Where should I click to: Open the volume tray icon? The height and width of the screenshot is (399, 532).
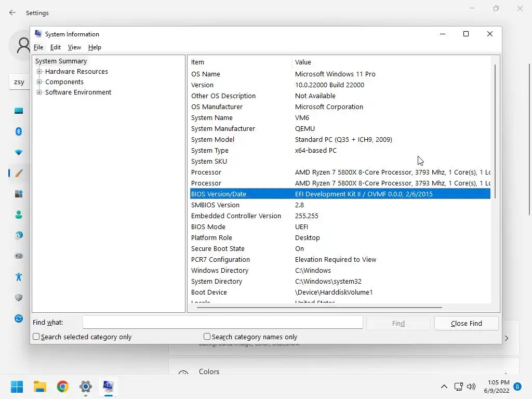coord(471,387)
